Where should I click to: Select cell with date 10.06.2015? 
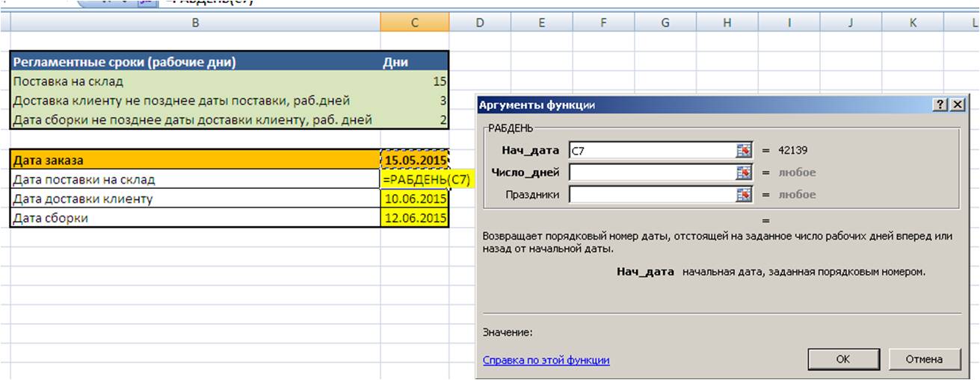(415, 199)
